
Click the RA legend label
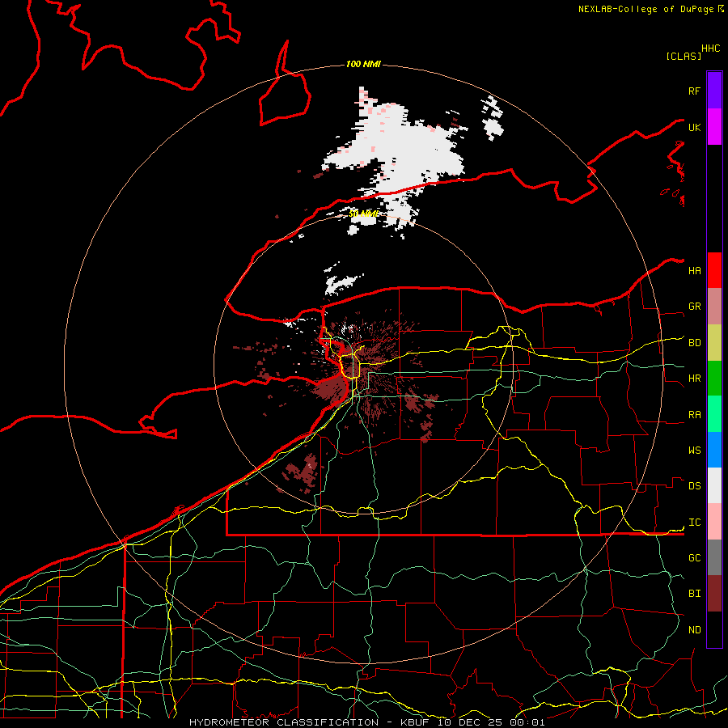pyautogui.click(x=694, y=415)
